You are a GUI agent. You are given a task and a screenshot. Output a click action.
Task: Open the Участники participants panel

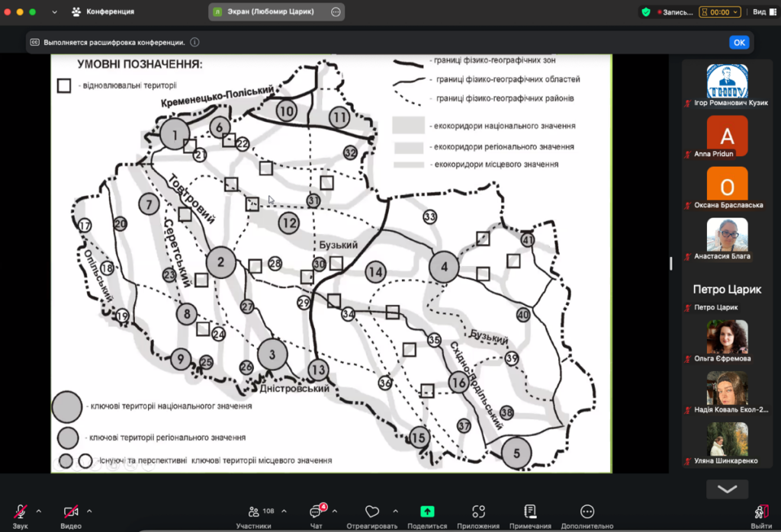pos(254,512)
